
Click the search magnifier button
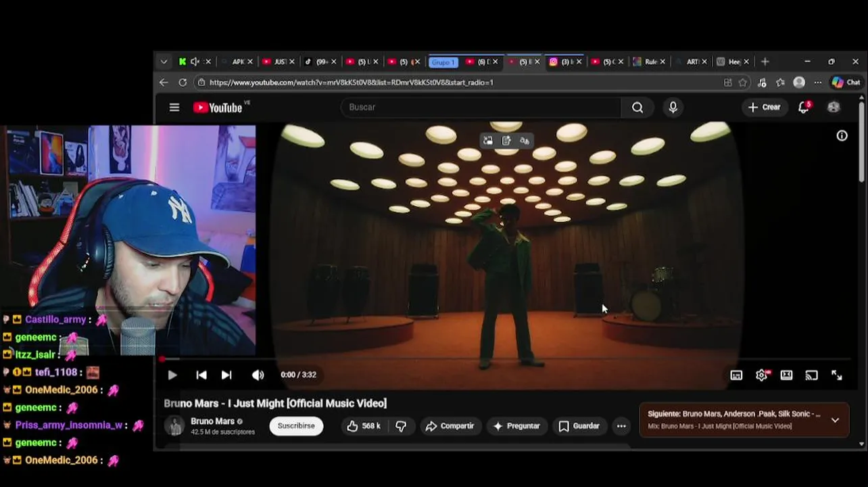[x=637, y=107]
